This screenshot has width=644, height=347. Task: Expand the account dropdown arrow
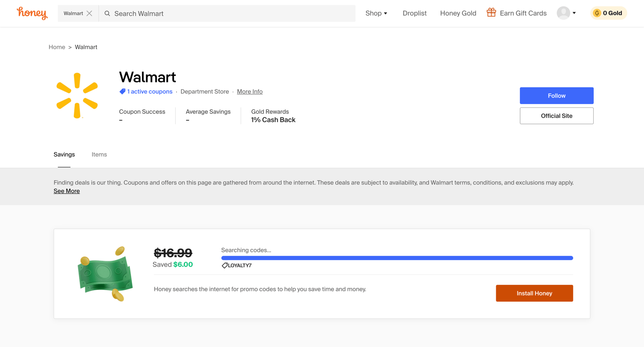pyautogui.click(x=574, y=13)
